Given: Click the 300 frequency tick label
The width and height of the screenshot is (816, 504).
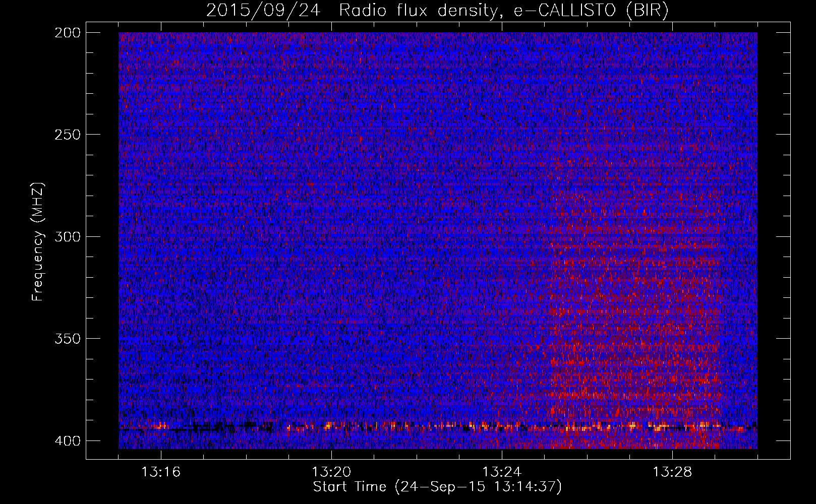Looking at the screenshot, I should 67,236.
